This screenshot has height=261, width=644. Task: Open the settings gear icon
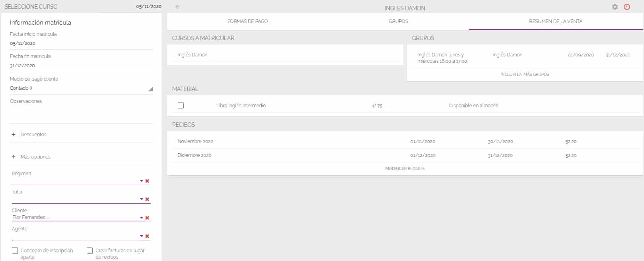(615, 7)
